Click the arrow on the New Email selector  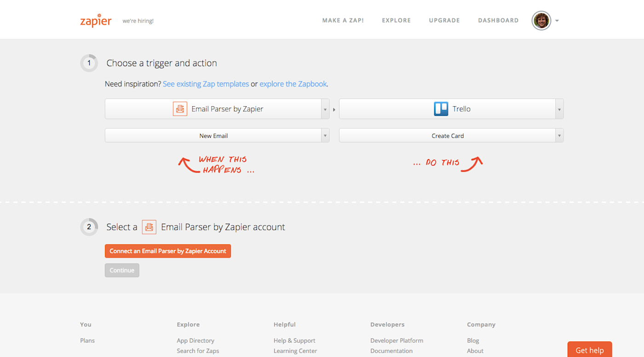[x=325, y=136]
